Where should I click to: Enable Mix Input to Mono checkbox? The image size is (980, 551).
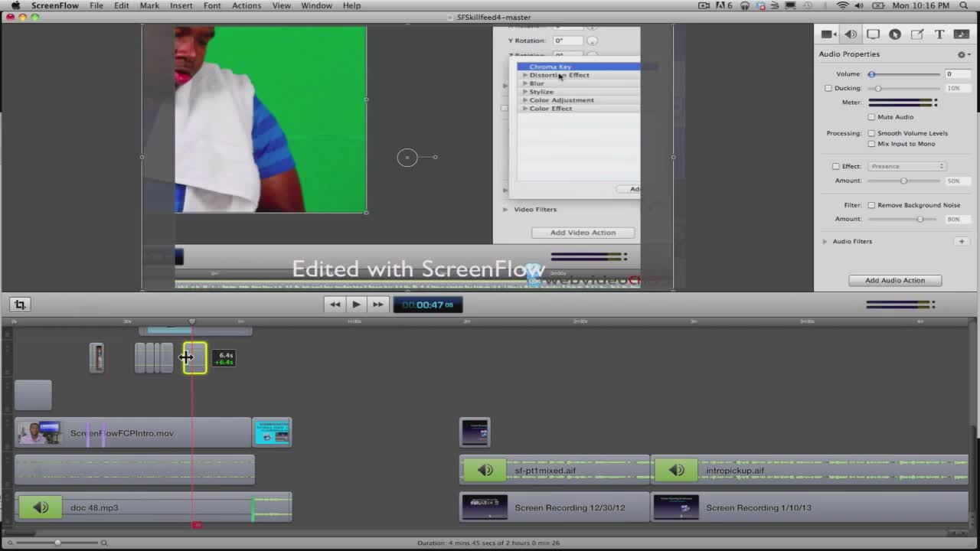pos(871,144)
